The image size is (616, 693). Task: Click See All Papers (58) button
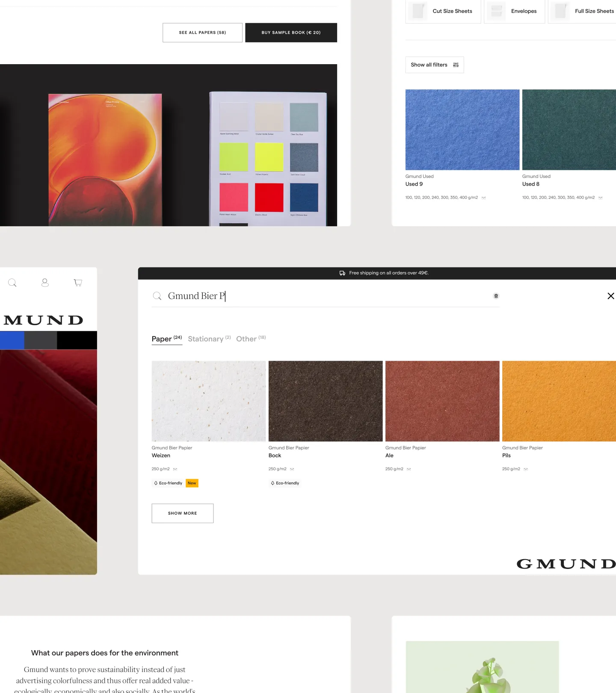point(202,33)
